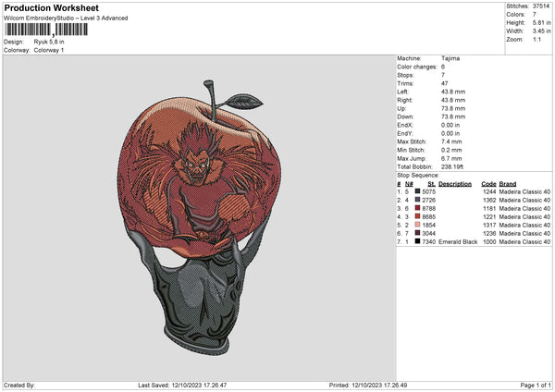
Task: Click the Machine value 'Tajima'
Action: [x=450, y=58]
